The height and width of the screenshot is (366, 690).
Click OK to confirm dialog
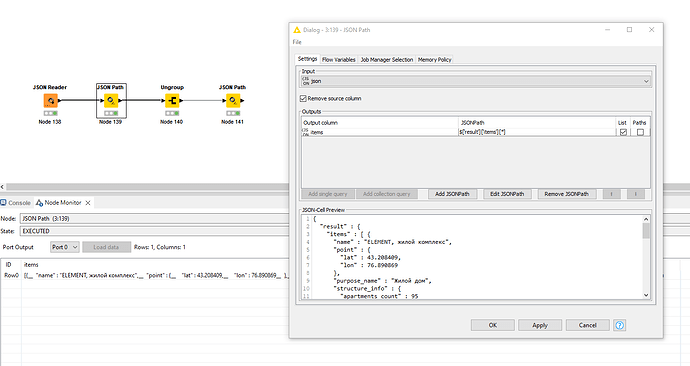pyautogui.click(x=493, y=325)
